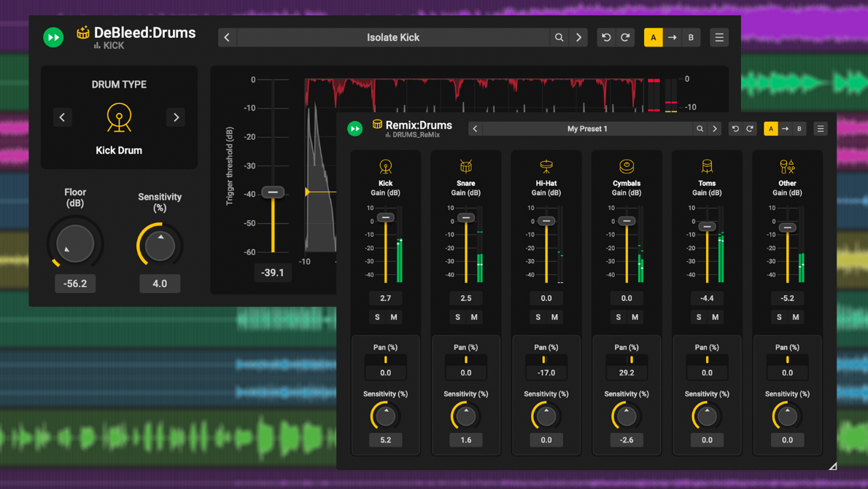Screen dimensions: 868x489
Task: Click the Remix:Drums drum logo icon
Action: (x=378, y=124)
